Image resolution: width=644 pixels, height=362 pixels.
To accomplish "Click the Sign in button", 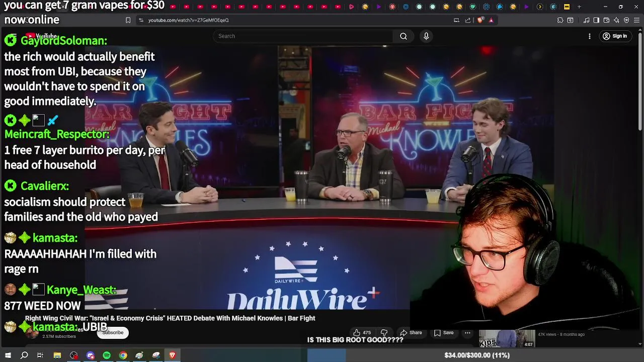I will pyautogui.click(x=615, y=36).
